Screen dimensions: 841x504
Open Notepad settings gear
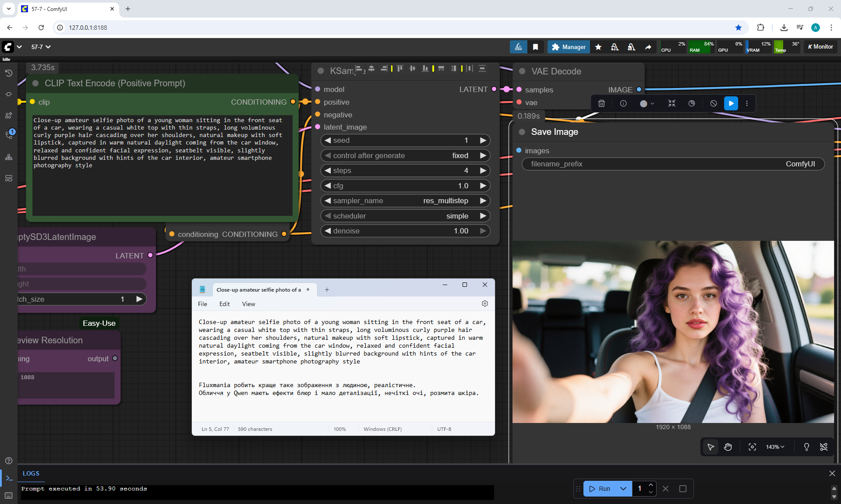click(485, 303)
